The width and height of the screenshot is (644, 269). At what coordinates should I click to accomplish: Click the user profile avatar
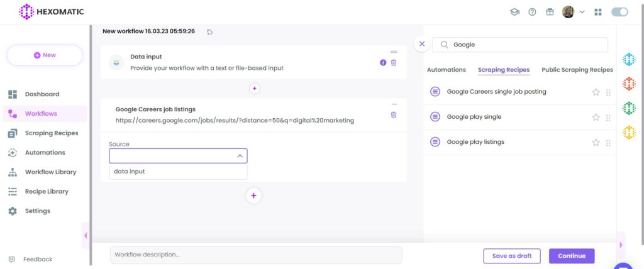[x=568, y=12]
